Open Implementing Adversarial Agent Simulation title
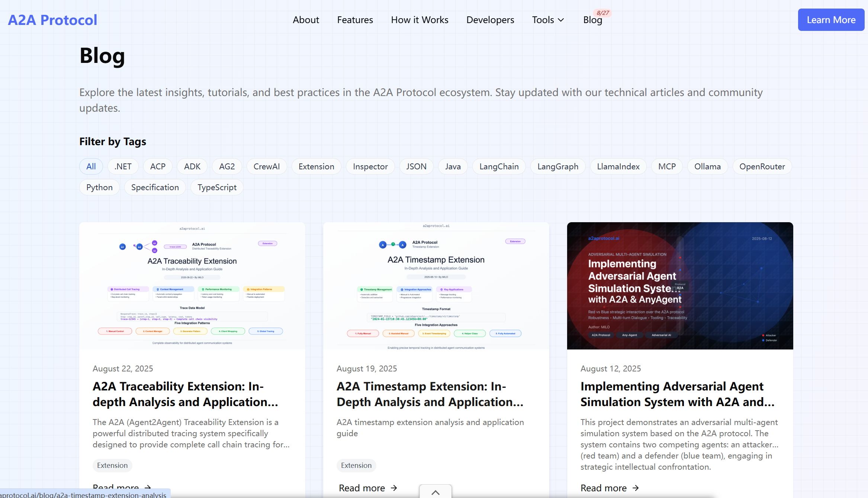868x498 pixels. pyautogui.click(x=678, y=394)
